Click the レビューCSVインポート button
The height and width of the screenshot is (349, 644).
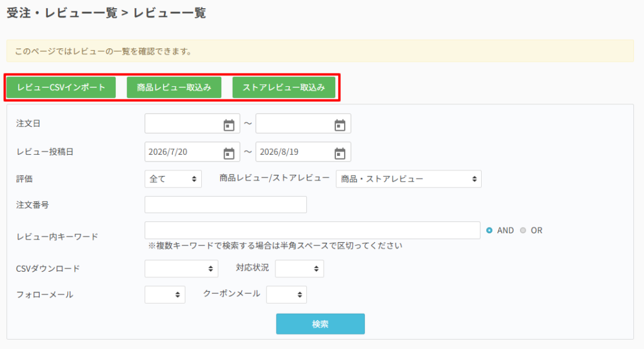coord(61,87)
